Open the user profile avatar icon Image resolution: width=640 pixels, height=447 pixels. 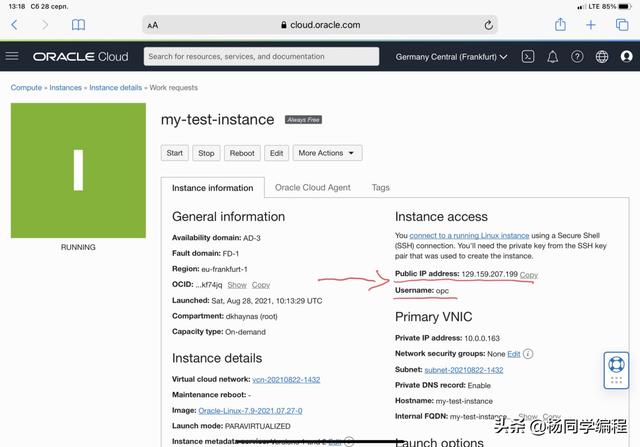[626, 57]
